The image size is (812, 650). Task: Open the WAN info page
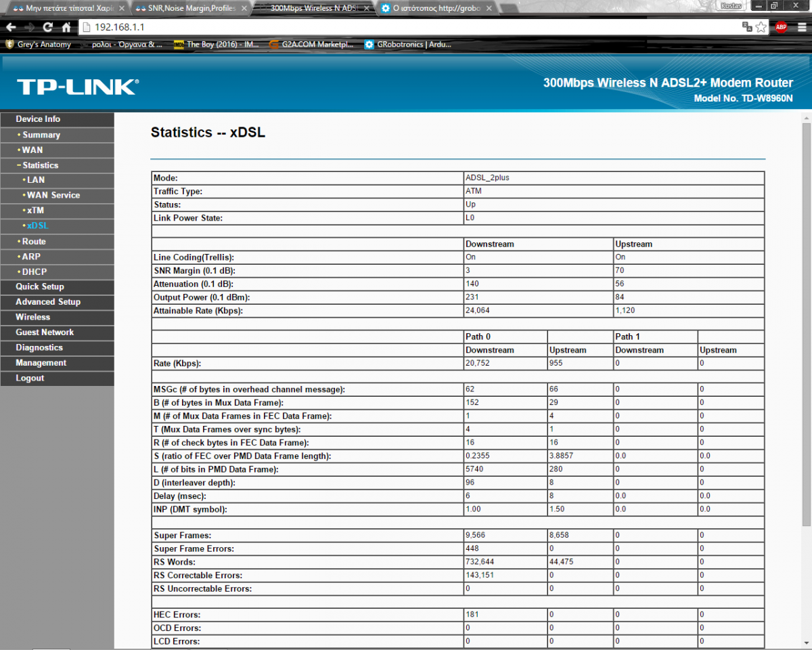click(57, 150)
